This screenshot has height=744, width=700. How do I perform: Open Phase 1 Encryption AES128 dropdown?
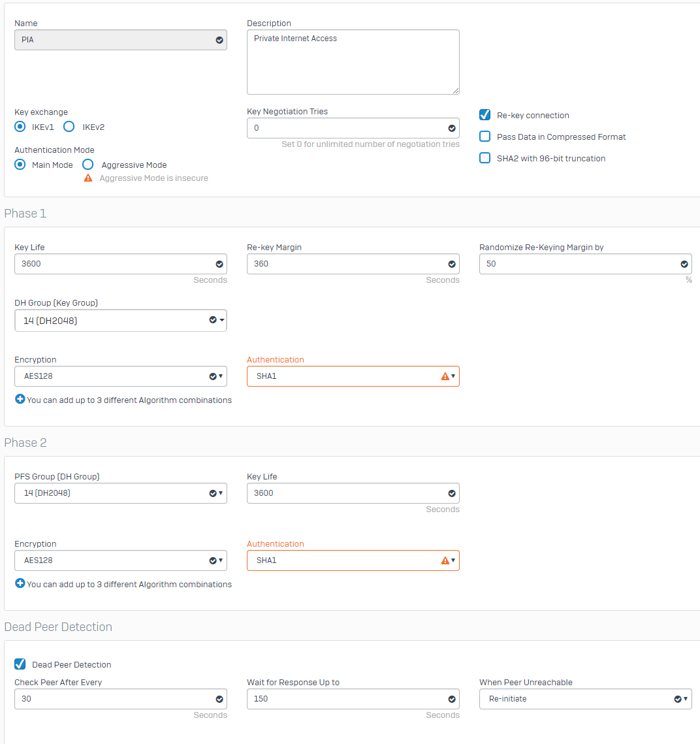(x=120, y=376)
